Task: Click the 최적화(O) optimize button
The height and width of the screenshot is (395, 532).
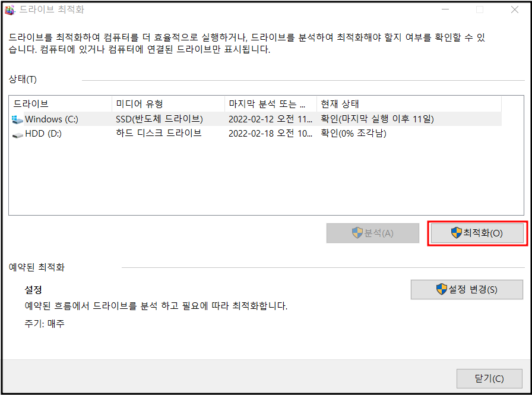Action: tap(477, 233)
